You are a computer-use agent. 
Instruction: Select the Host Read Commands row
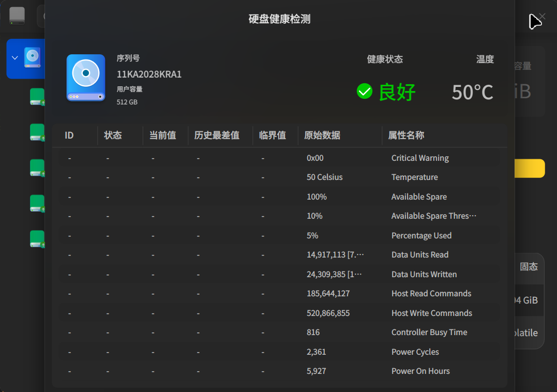[x=279, y=293]
